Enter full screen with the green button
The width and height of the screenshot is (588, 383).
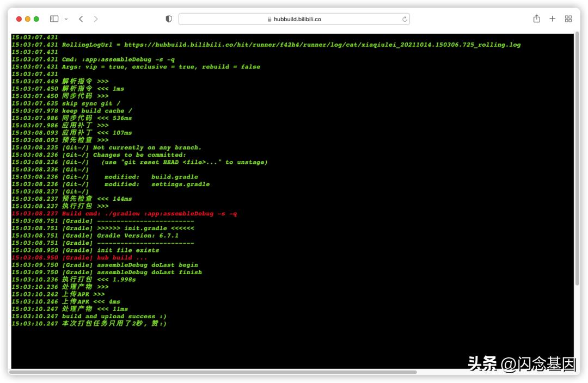(36, 19)
